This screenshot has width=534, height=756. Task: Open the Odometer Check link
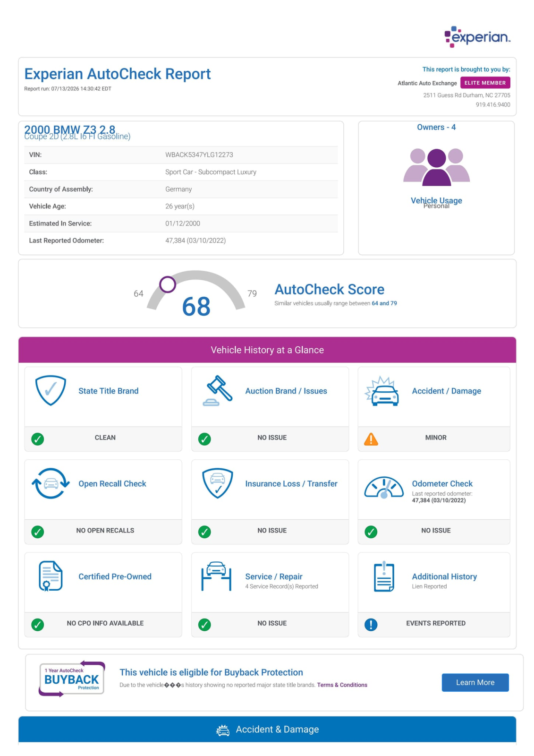442,483
